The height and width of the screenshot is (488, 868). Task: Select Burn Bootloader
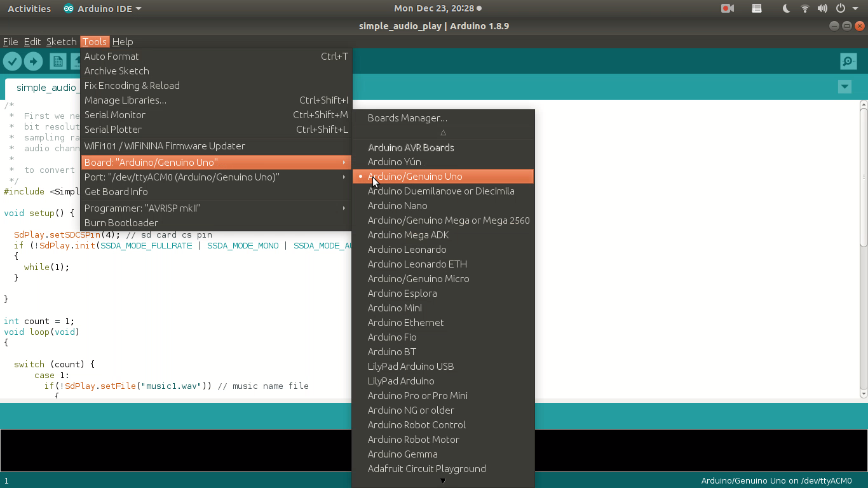pyautogui.click(x=216, y=223)
